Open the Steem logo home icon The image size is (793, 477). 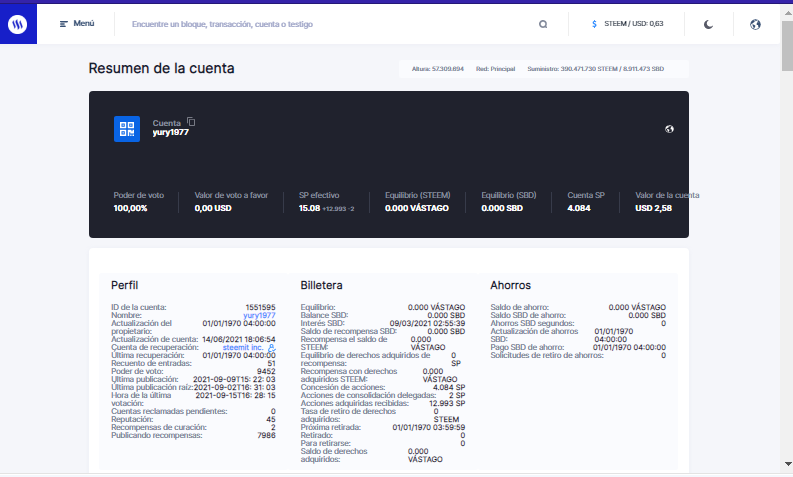[18, 24]
